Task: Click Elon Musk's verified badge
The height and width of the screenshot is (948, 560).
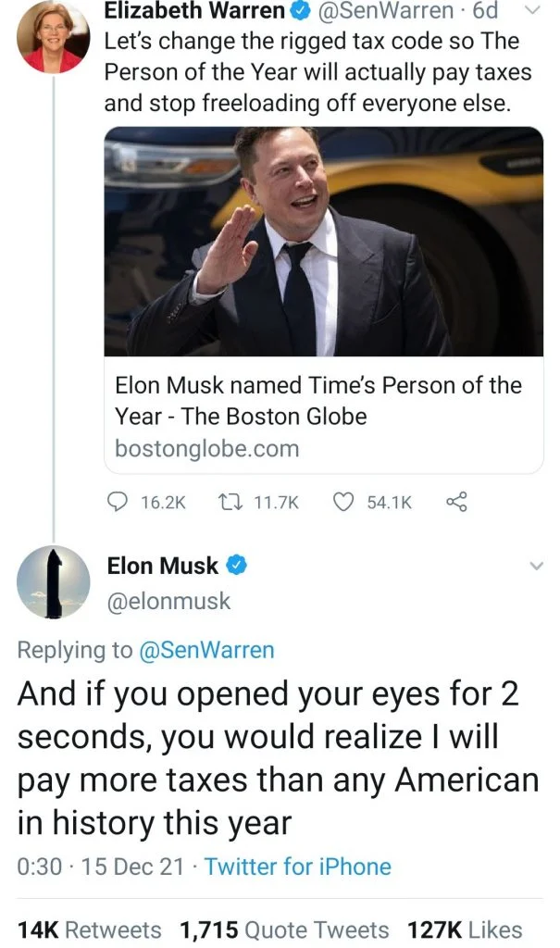Action: 237,566
